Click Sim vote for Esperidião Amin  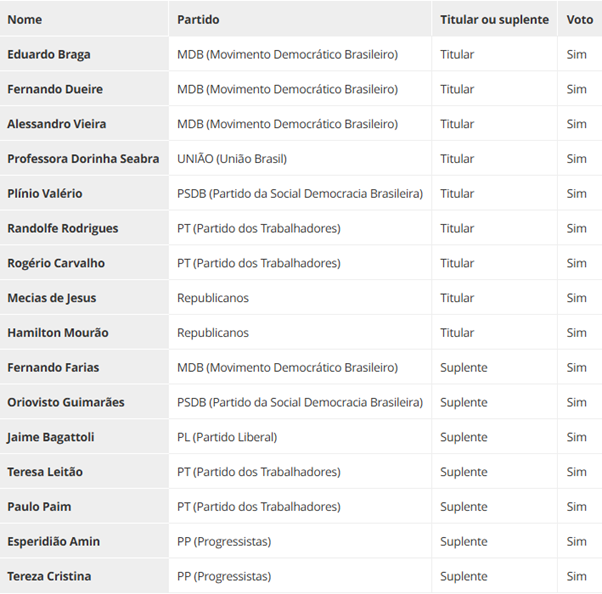pos(576,541)
